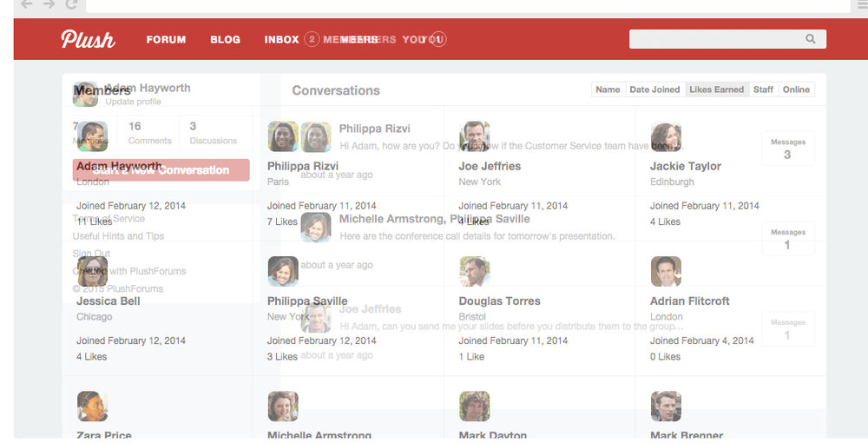Select the Likes Earned sort tab
The image size is (868, 443).
click(x=716, y=89)
